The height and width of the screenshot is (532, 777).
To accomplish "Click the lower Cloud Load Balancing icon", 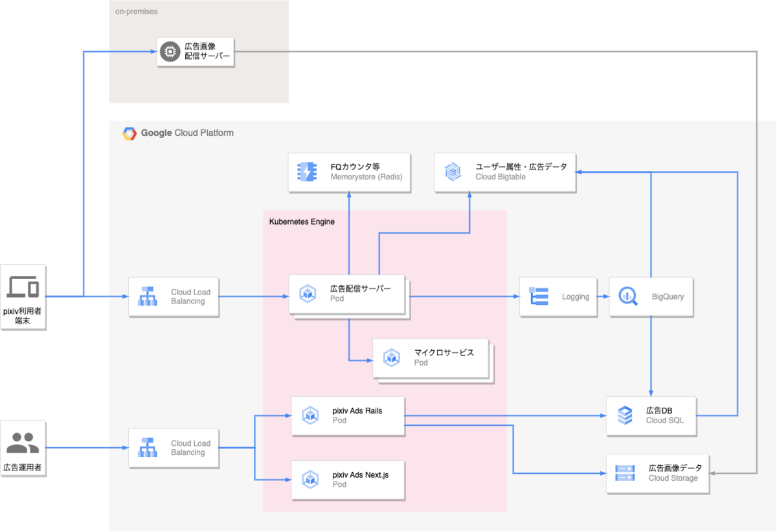I will pyautogui.click(x=148, y=448).
